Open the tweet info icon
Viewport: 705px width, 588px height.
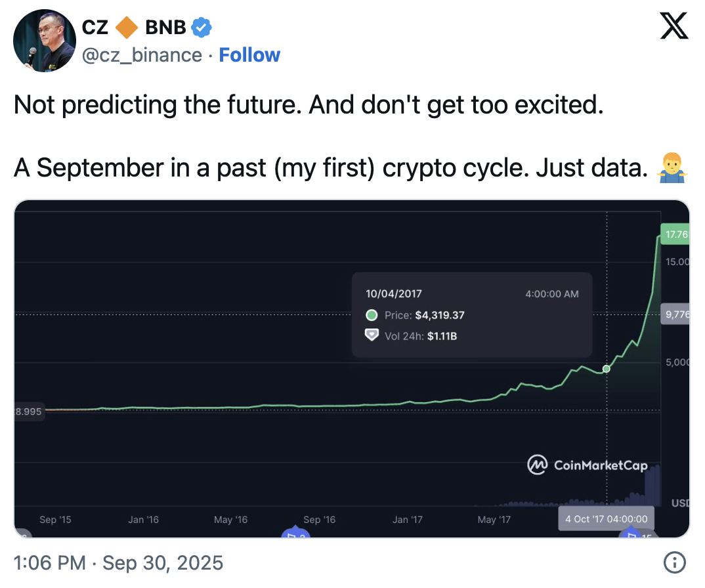675,562
